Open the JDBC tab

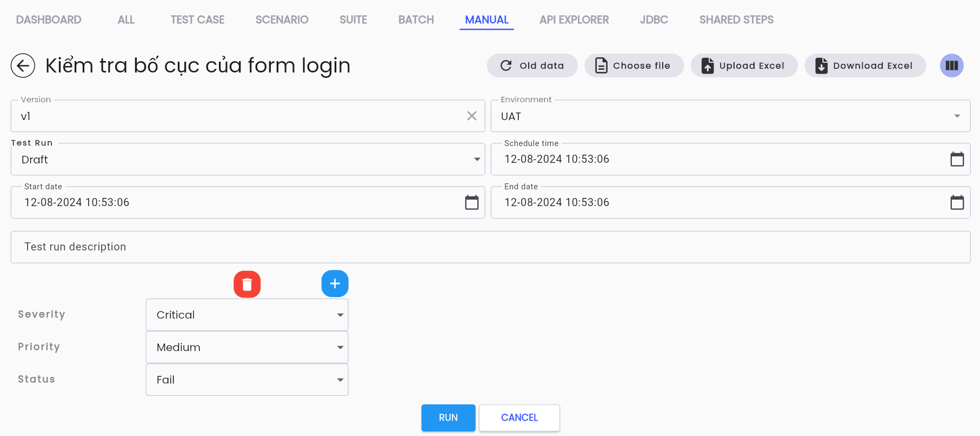pos(654,19)
